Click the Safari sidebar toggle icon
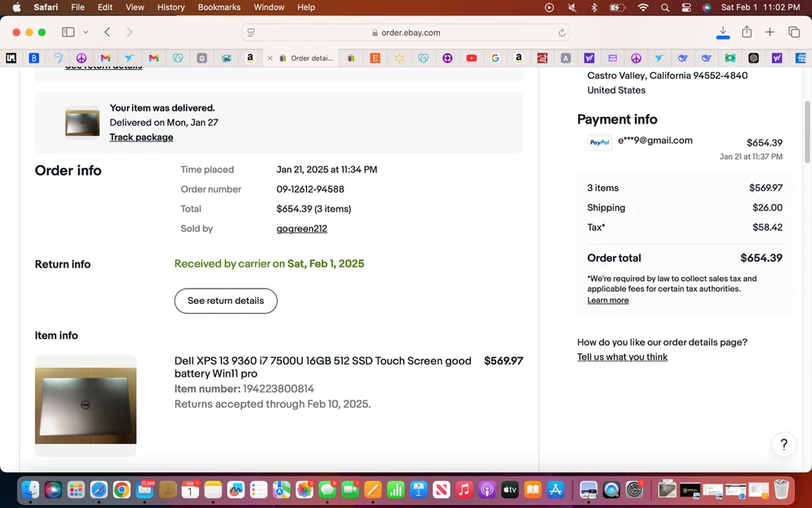Screen dimensions: 812x508 68,33
